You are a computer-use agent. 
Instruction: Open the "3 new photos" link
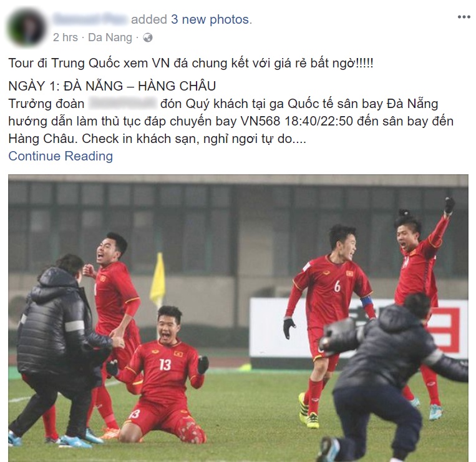210,19
